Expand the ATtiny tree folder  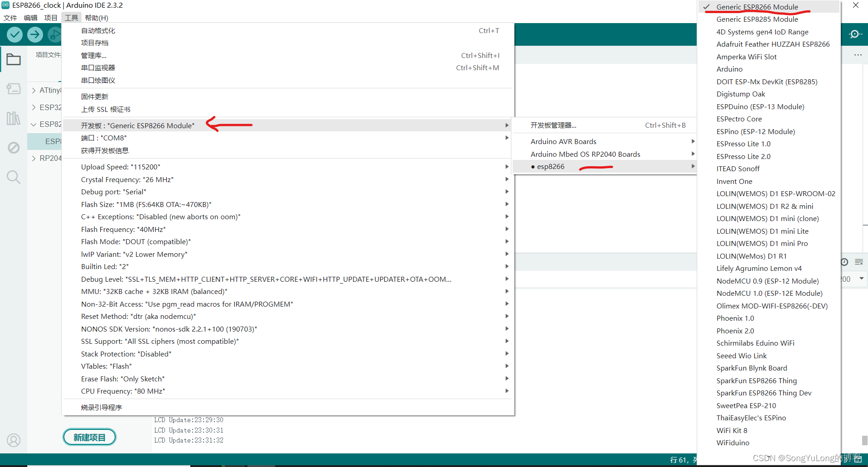pos(34,91)
